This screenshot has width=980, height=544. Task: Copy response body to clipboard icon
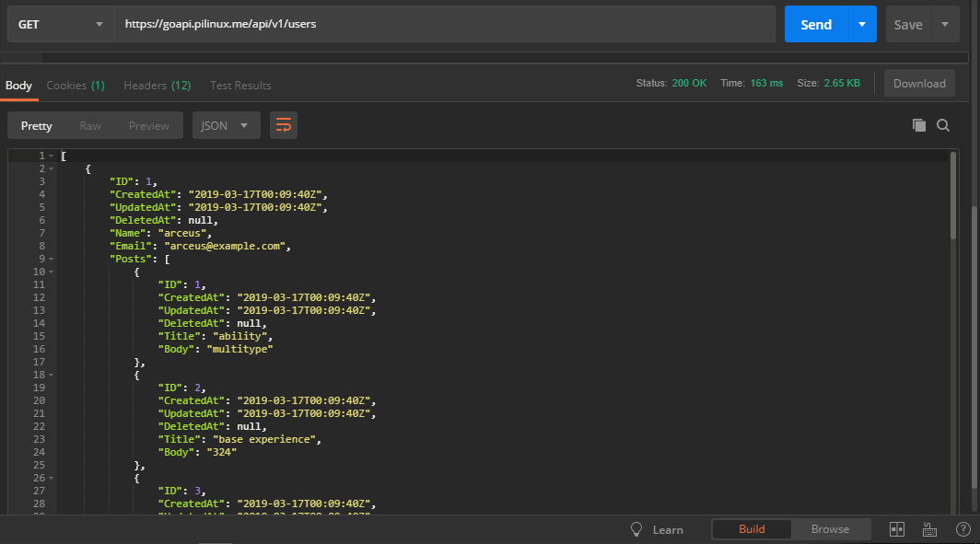919,125
